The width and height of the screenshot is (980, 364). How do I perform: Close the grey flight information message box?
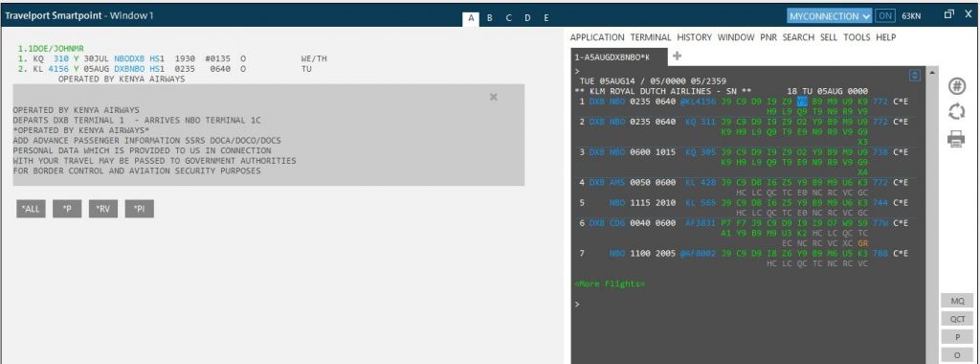pyautogui.click(x=494, y=97)
